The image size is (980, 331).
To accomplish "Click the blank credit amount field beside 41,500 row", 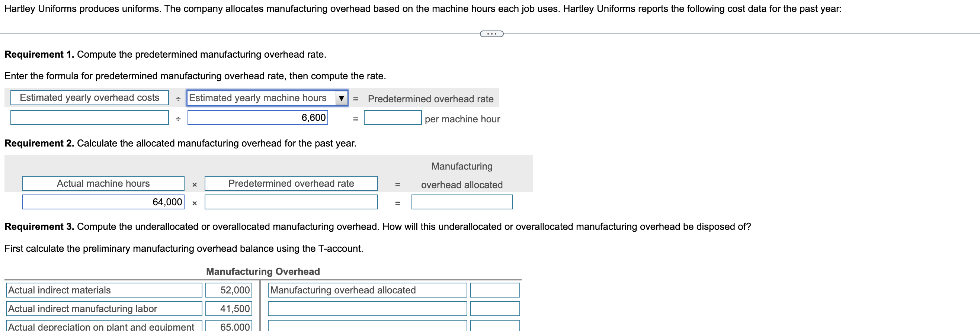I will (495, 309).
